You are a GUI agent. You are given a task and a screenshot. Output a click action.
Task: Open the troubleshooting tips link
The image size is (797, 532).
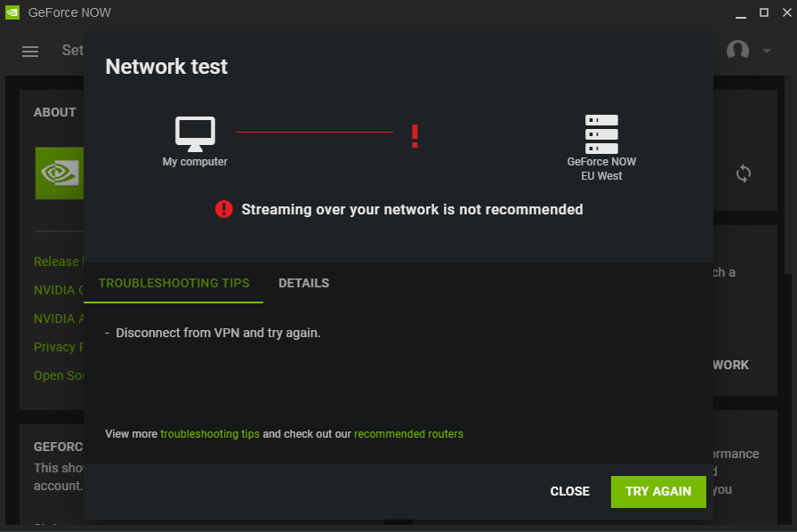210,434
